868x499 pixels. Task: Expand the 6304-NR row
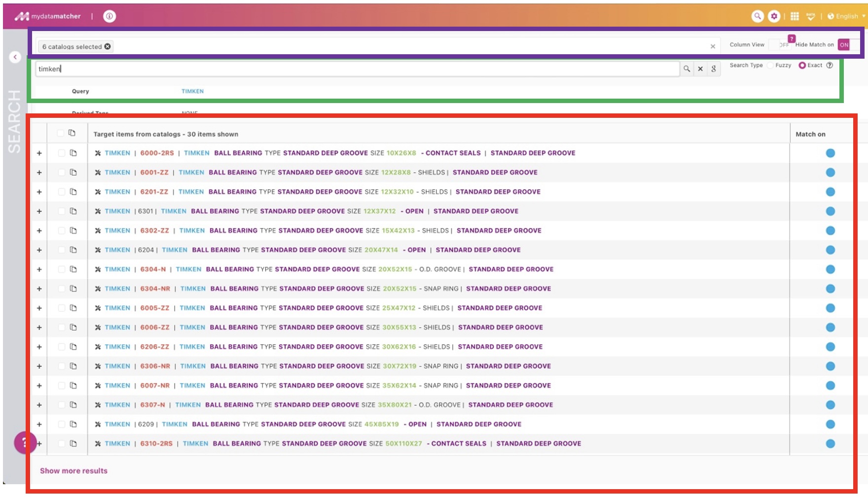point(39,289)
